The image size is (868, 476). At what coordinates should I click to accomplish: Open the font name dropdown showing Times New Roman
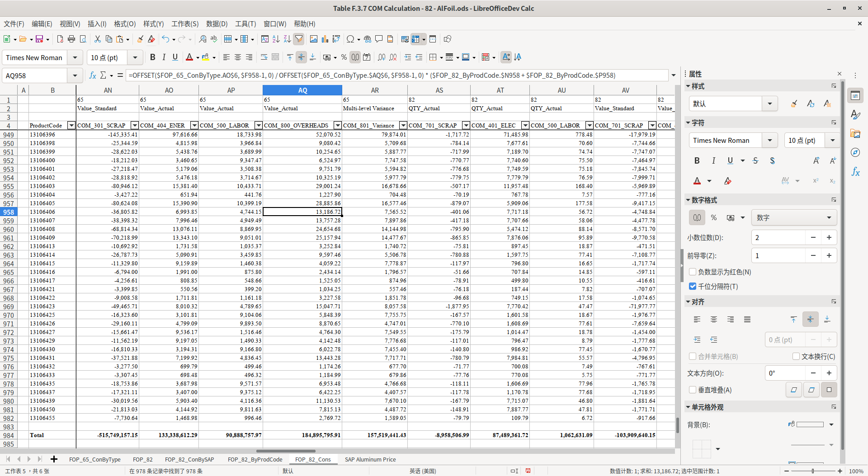tap(75, 57)
